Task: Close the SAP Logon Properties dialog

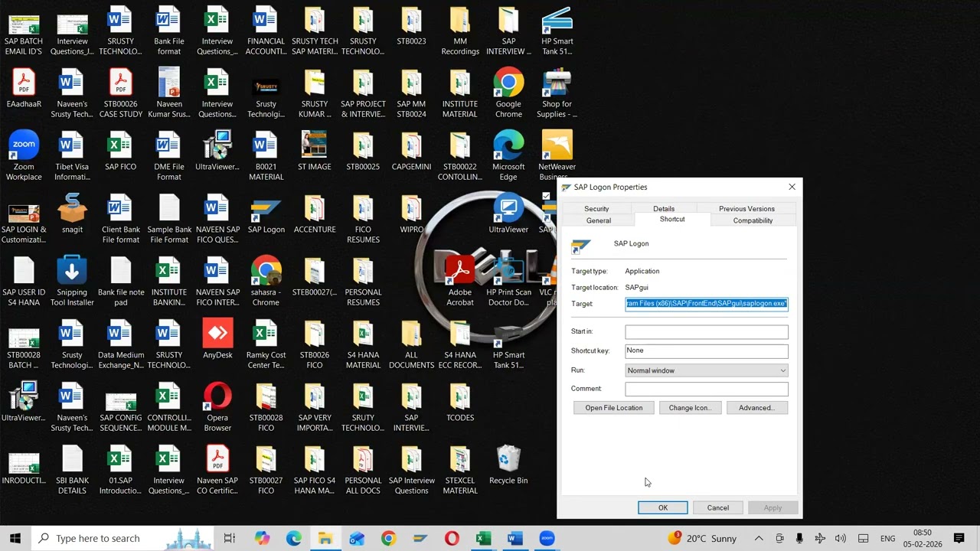Action: click(x=792, y=187)
